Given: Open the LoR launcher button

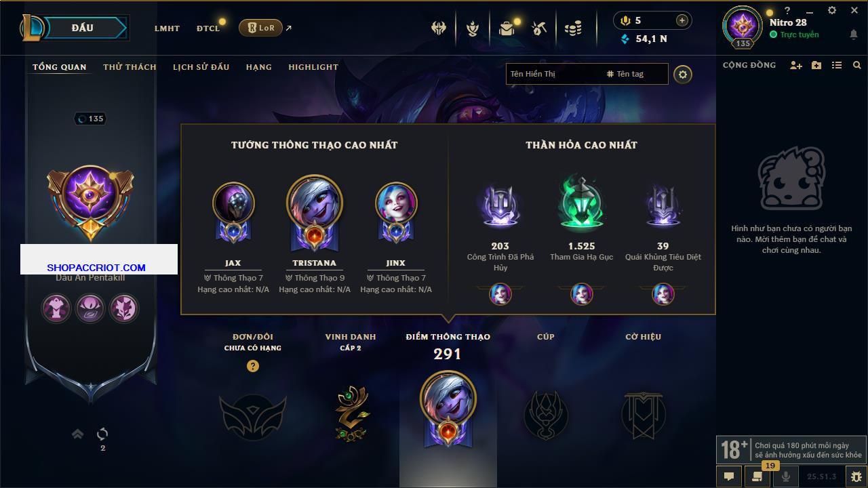Looking at the screenshot, I should point(260,28).
